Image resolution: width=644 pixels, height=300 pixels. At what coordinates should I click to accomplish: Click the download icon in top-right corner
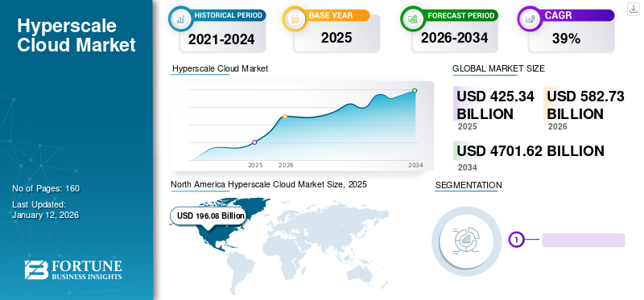[633, 9]
